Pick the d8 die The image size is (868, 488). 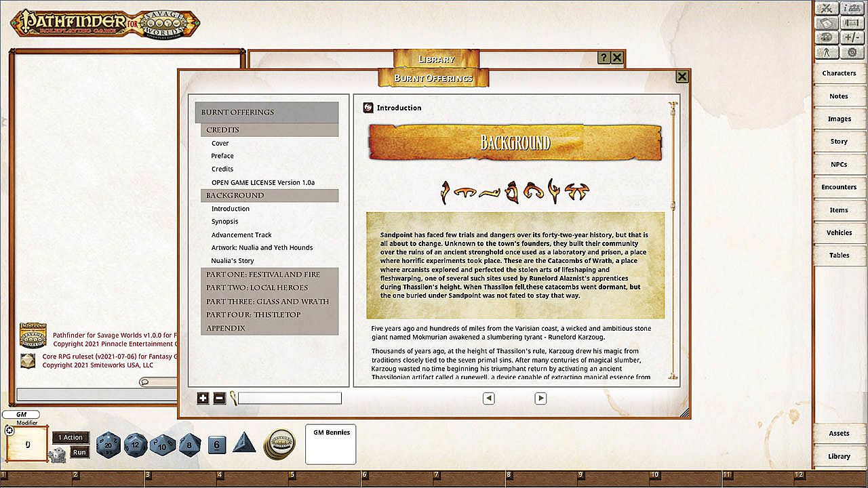(x=190, y=445)
